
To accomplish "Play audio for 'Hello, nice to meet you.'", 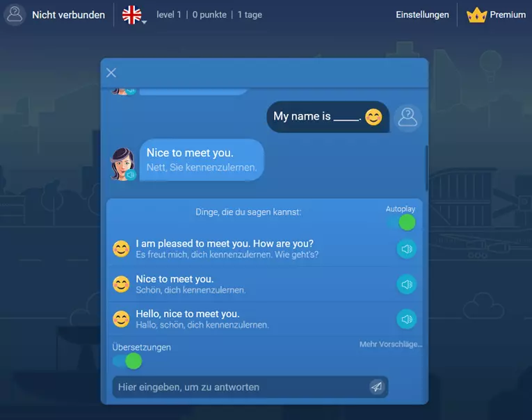I will click(406, 319).
